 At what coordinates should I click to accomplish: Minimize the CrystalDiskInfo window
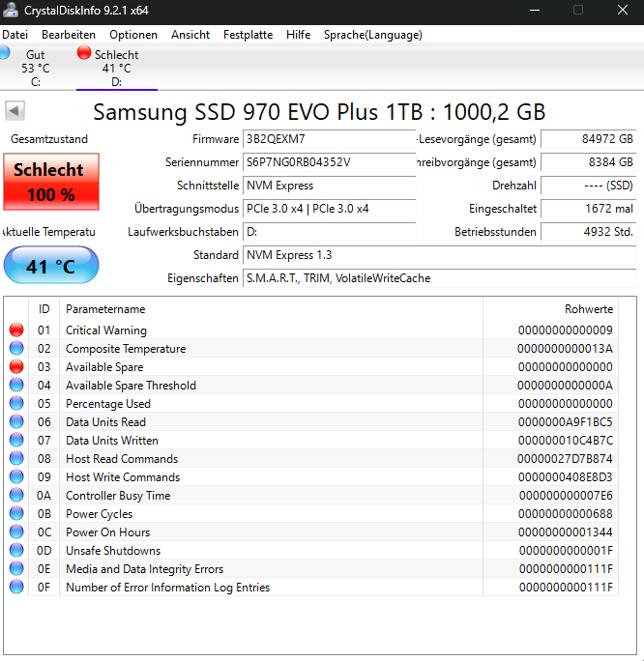(535, 10)
